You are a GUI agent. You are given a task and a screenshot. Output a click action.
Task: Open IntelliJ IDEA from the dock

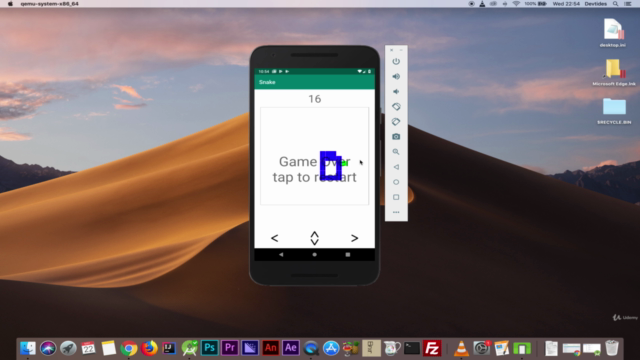click(169, 348)
